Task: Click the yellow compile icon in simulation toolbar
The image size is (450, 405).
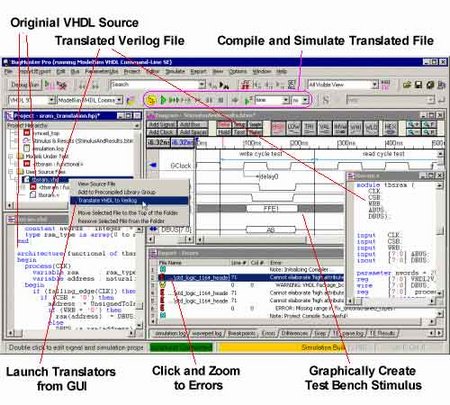Action: (151, 100)
